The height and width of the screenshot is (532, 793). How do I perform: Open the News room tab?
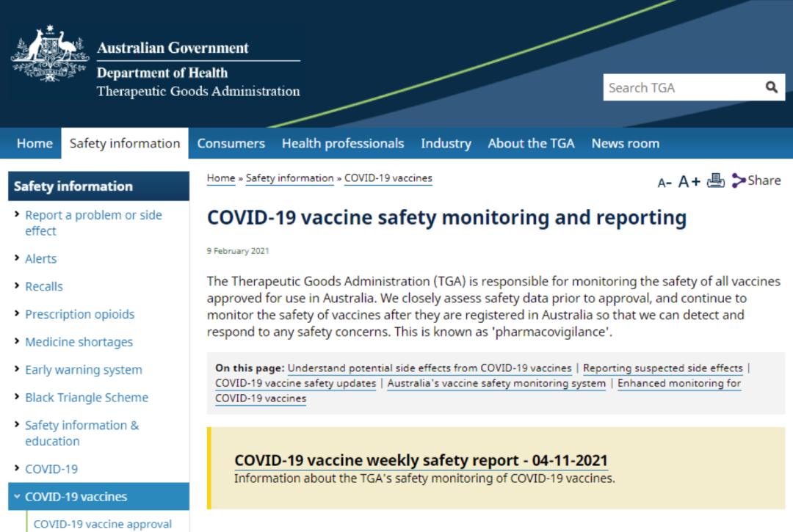click(625, 144)
